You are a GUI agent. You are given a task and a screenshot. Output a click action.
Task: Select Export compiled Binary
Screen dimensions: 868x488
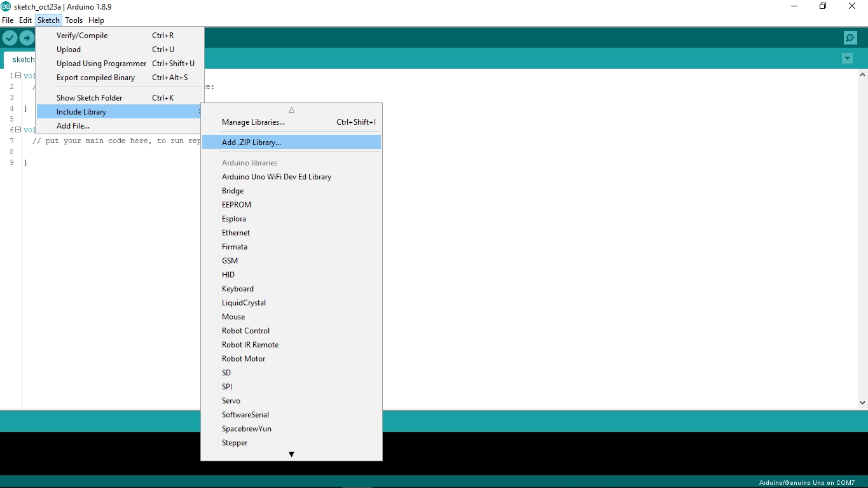[95, 78]
